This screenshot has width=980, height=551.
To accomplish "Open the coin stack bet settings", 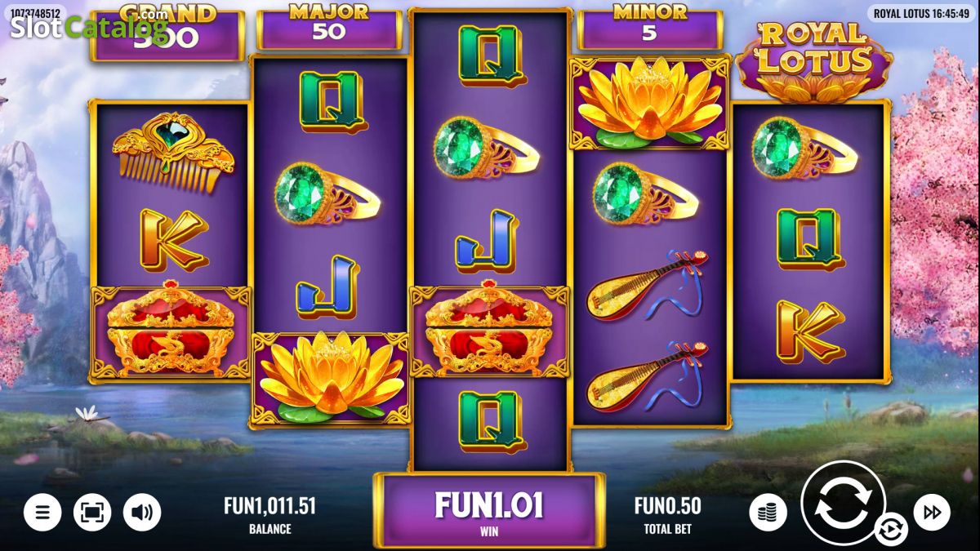I will pos(768,513).
